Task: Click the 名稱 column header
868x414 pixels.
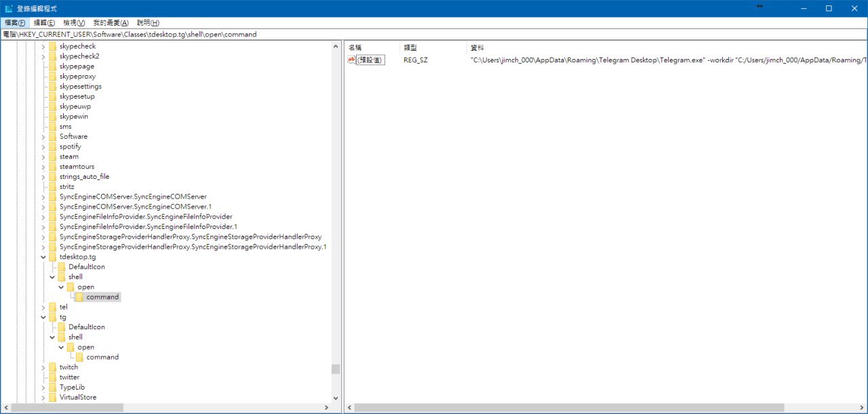Action: [x=355, y=47]
